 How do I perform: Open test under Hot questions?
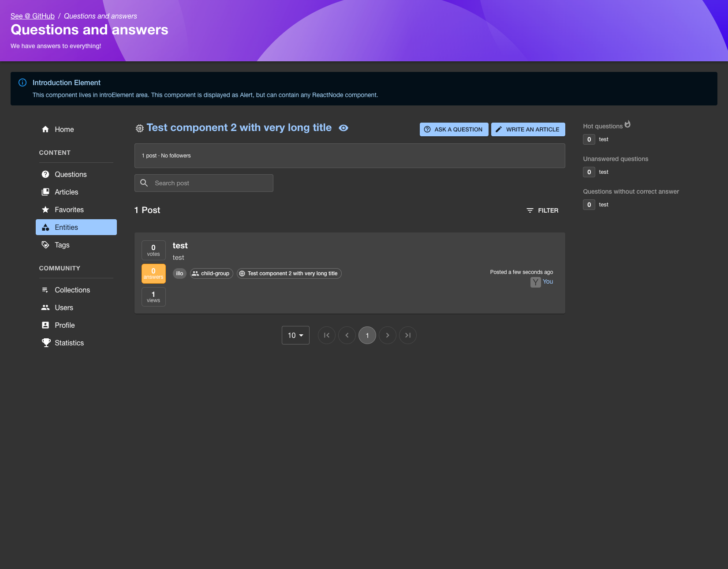604,139
